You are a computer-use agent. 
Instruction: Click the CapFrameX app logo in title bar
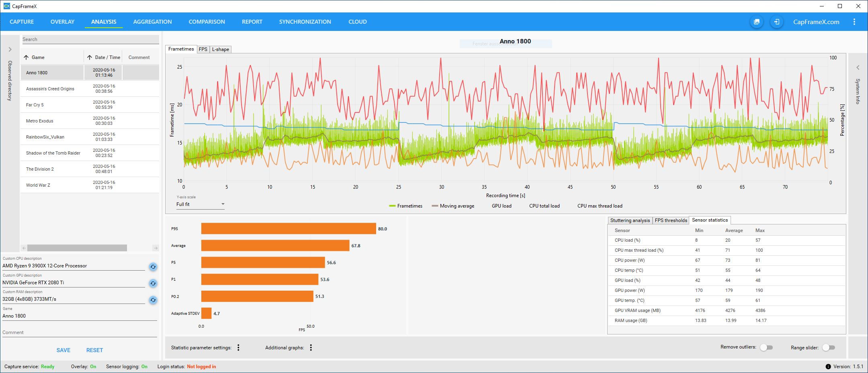[x=6, y=6]
